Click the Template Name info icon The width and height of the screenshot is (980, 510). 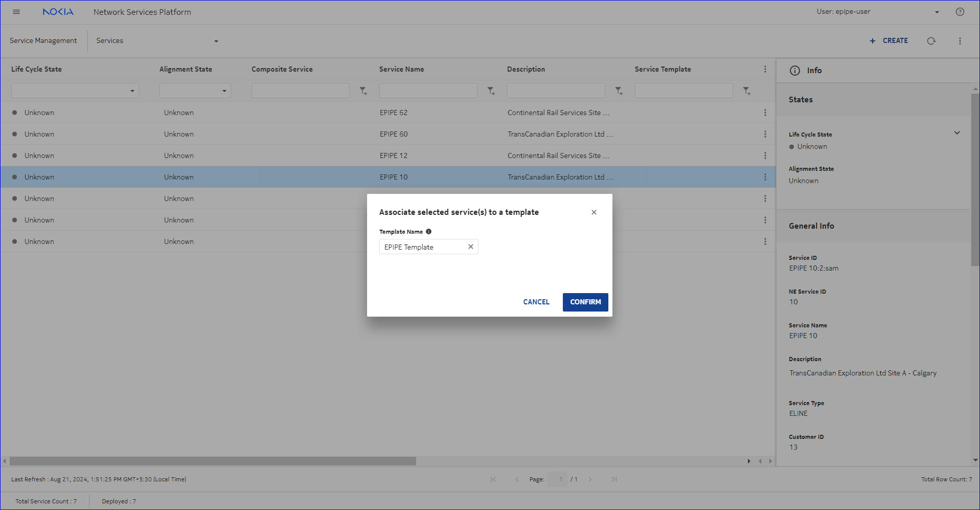coord(428,232)
